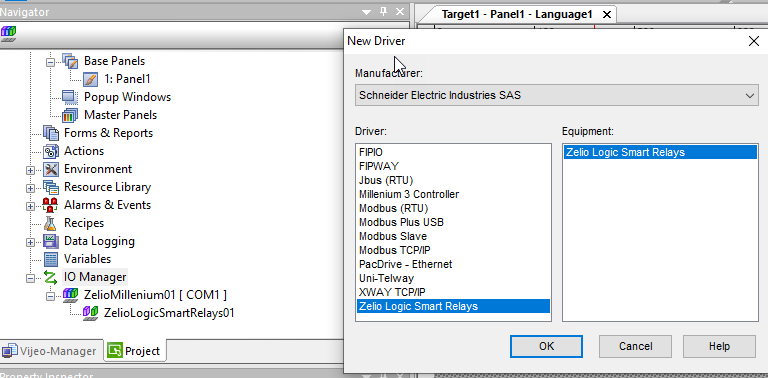Select the Modbus Slave driver
Image resolution: width=768 pixels, height=378 pixels.
(x=453, y=236)
